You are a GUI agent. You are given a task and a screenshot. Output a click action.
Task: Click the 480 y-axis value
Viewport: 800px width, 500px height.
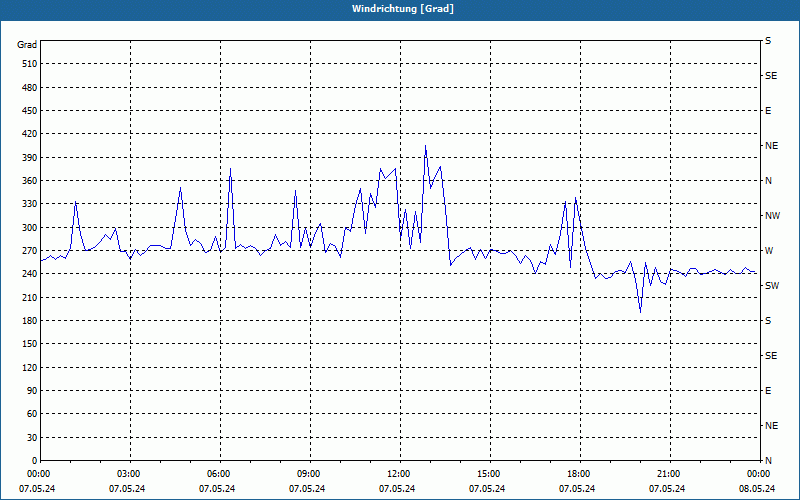click(x=30, y=88)
